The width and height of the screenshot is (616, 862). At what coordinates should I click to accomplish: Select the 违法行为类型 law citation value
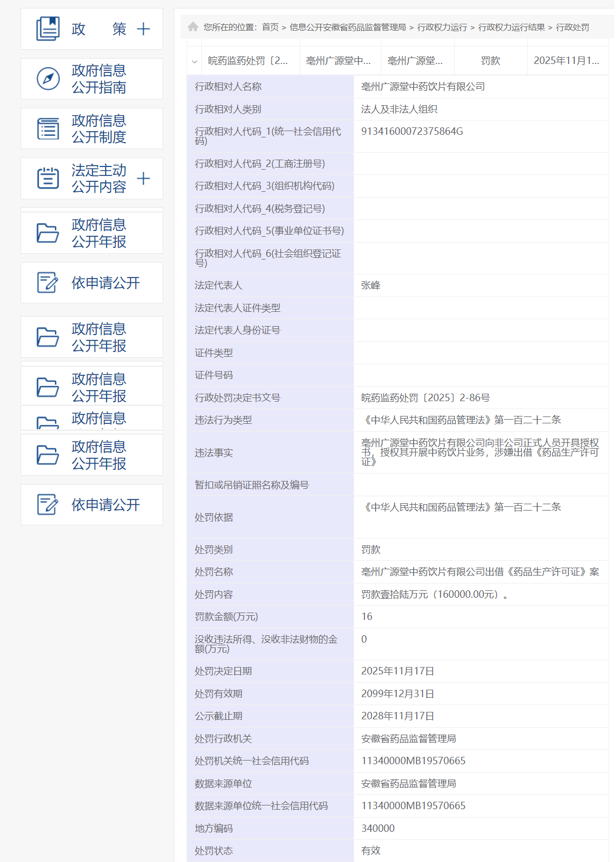point(461,420)
